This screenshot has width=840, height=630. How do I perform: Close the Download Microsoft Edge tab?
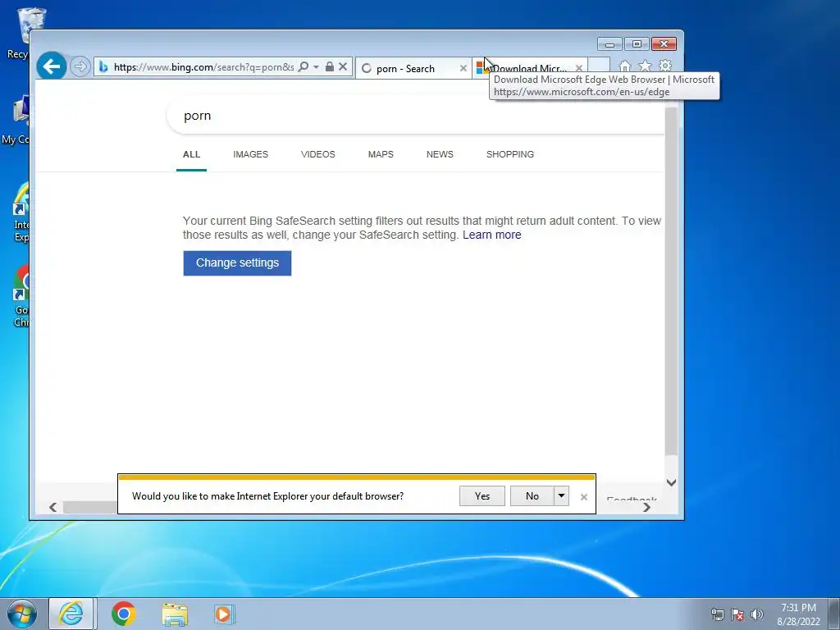click(579, 69)
